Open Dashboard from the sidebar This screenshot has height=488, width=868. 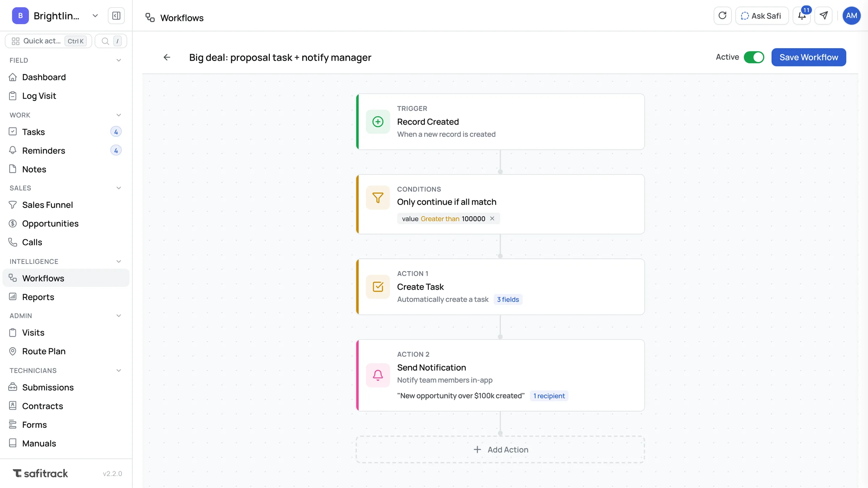(x=66, y=77)
